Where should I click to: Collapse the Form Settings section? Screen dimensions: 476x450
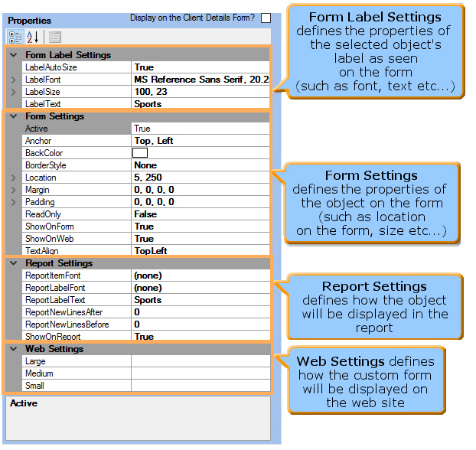tap(12, 116)
